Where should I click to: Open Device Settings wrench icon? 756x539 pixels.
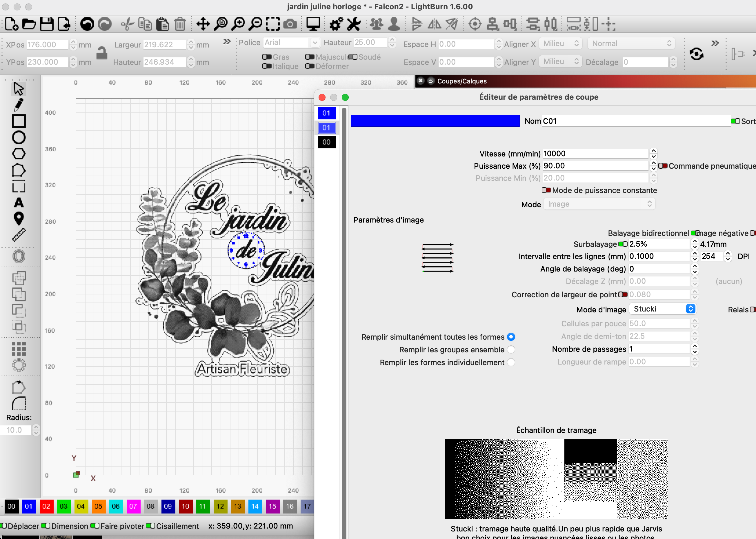354,24
